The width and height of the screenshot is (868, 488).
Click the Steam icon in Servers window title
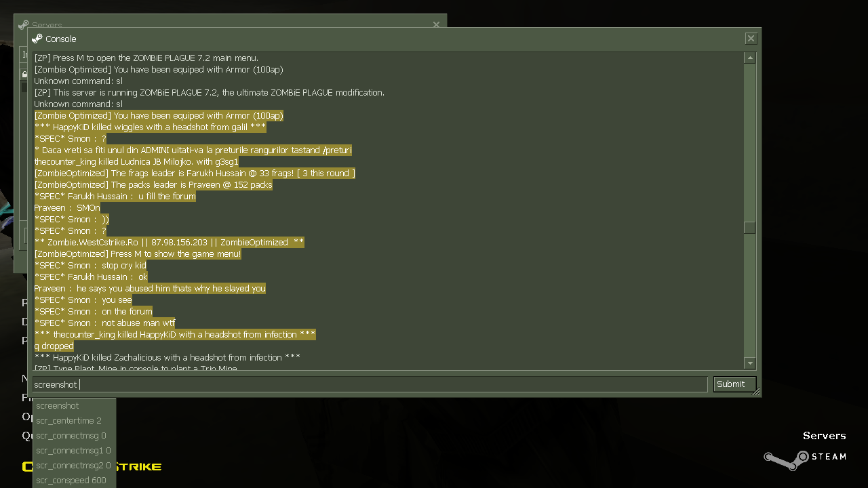(x=24, y=24)
